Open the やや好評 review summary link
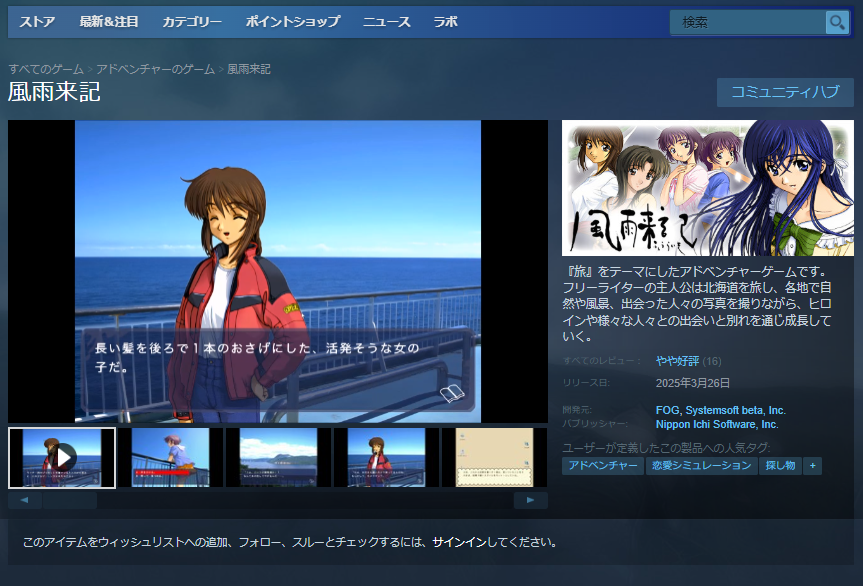 click(677, 361)
